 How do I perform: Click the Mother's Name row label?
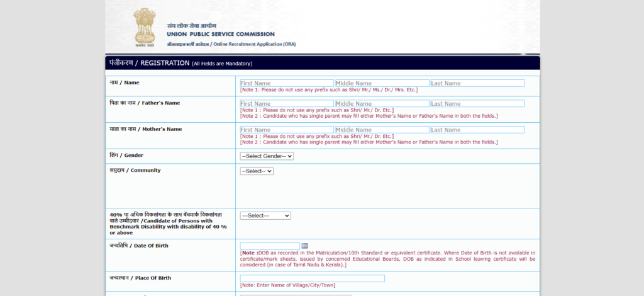145,129
